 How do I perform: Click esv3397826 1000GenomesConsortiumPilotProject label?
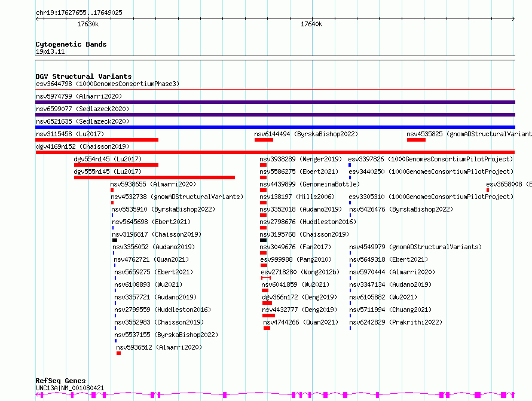[430, 159]
